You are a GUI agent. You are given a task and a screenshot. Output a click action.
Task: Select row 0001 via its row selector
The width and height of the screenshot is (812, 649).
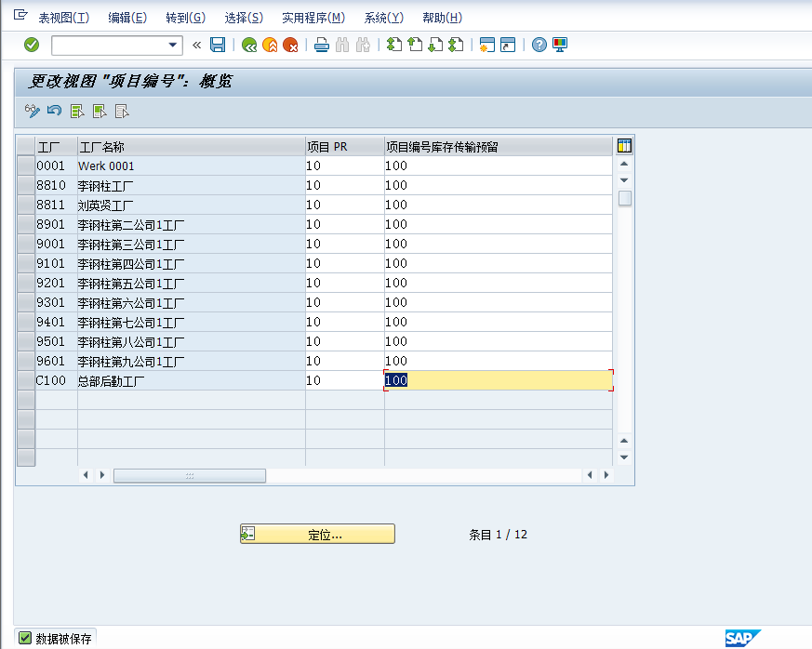[x=26, y=166]
